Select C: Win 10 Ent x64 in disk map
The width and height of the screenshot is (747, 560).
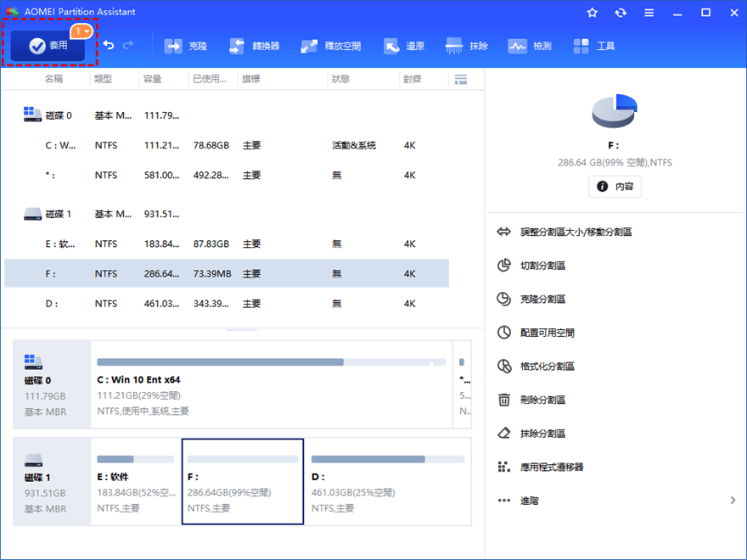(x=272, y=384)
